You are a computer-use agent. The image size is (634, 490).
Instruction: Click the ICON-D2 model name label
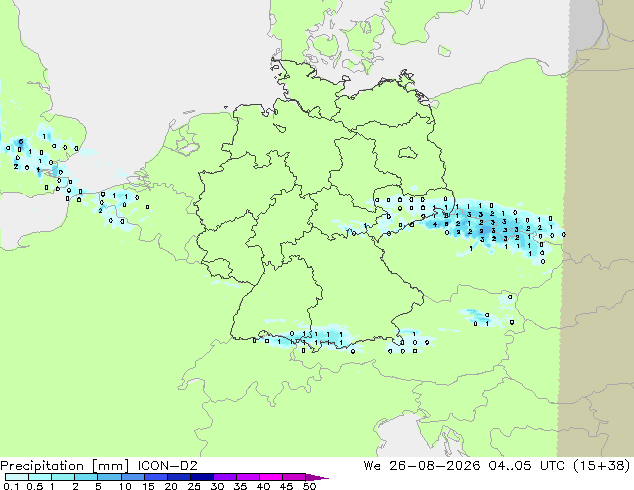[x=167, y=466]
